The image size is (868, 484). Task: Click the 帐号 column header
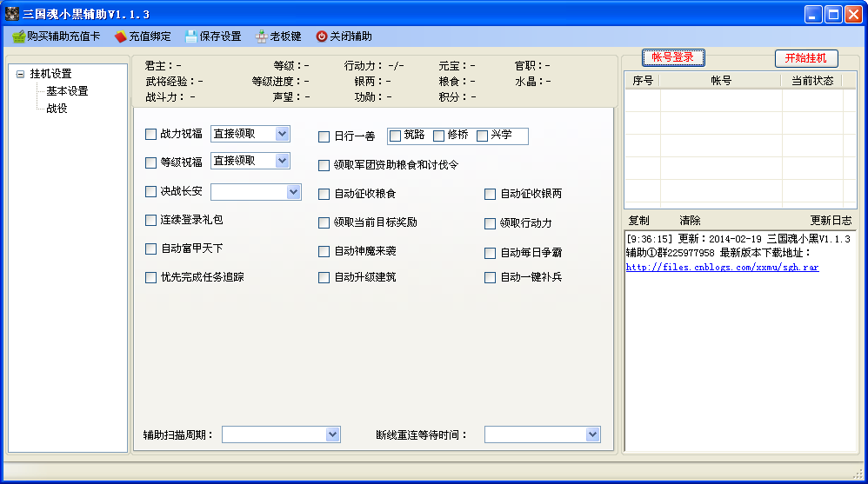(721, 81)
